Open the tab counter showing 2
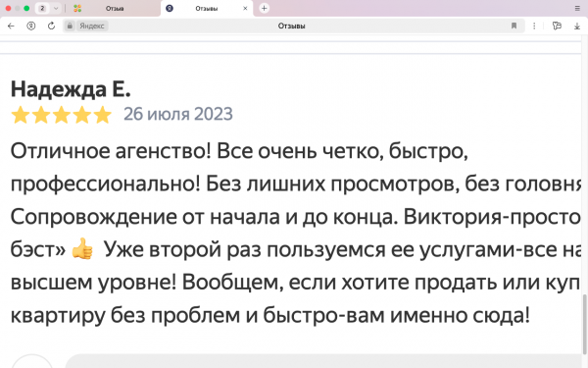The image size is (588, 368). (x=42, y=8)
